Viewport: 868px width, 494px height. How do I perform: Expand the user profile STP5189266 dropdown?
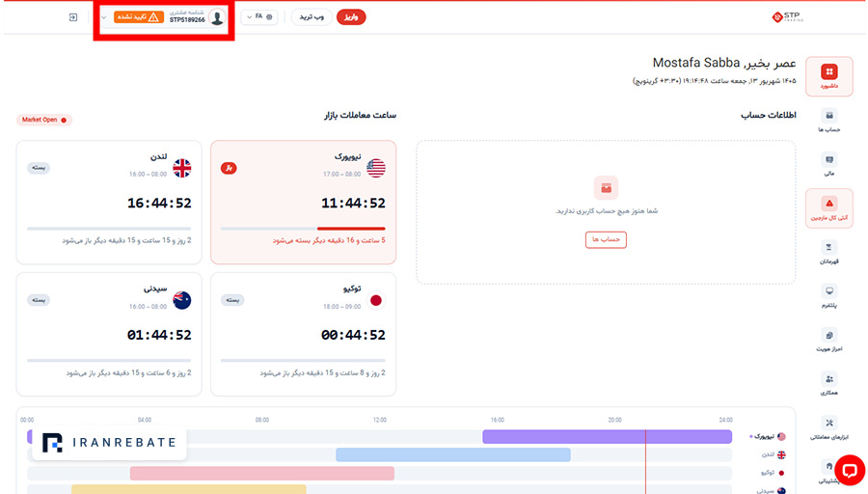[164, 17]
